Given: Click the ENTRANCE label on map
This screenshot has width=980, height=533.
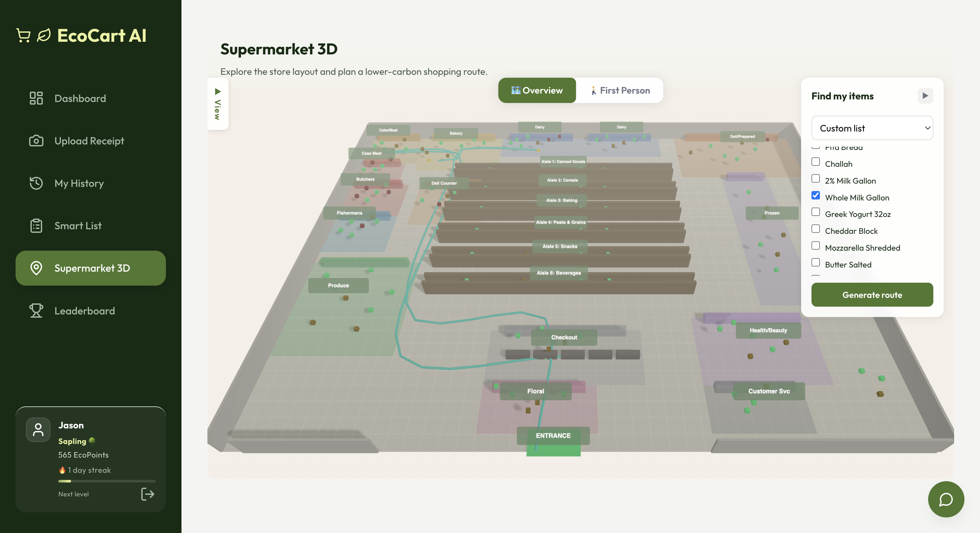Looking at the screenshot, I should (x=553, y=435).
